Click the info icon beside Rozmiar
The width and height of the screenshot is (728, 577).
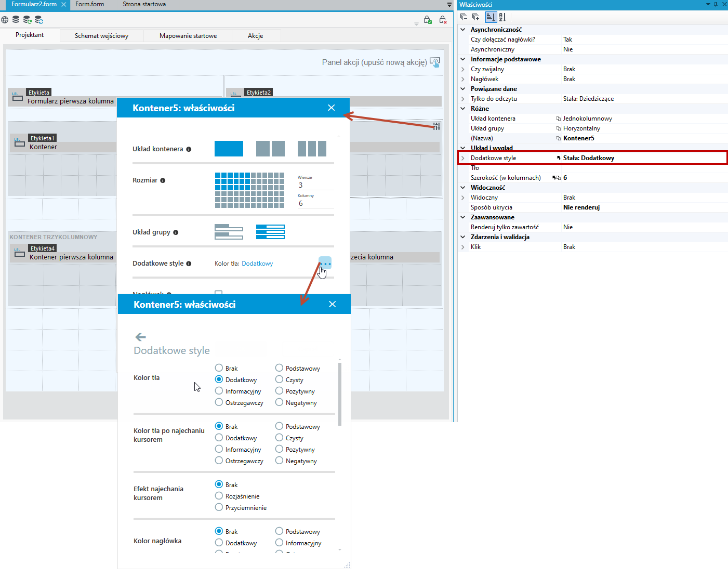163,180
